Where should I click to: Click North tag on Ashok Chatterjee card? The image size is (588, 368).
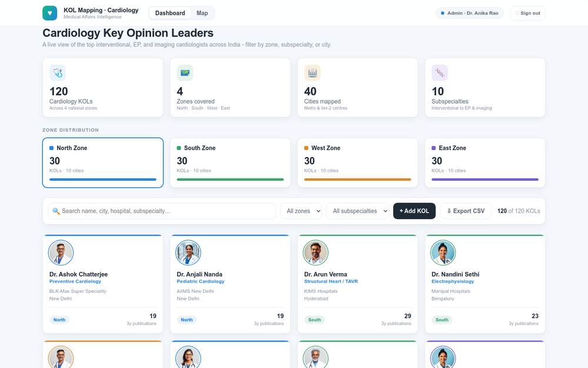(x=59, y=320)
